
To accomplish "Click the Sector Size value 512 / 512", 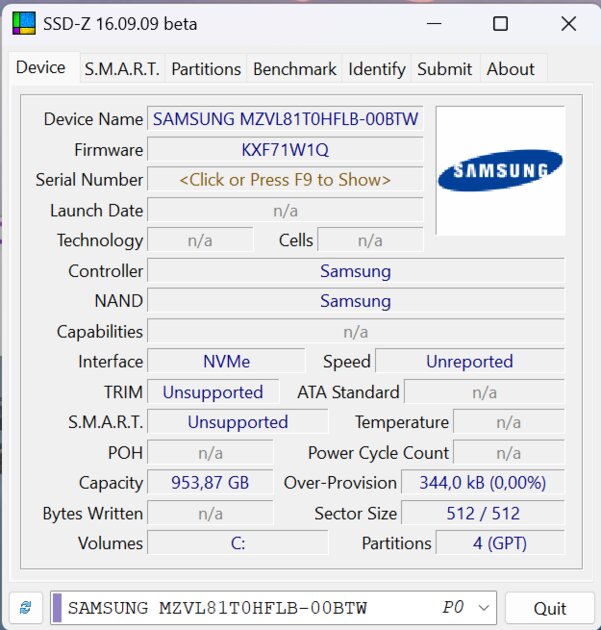I will pyautogui.click(x=482, y=513).
